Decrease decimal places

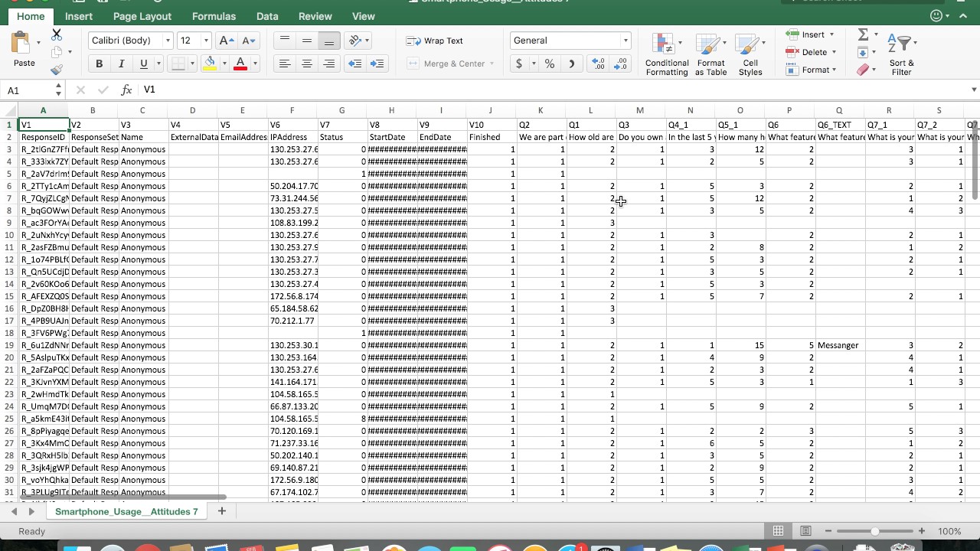pyautogui.click(x=621, y=64)
